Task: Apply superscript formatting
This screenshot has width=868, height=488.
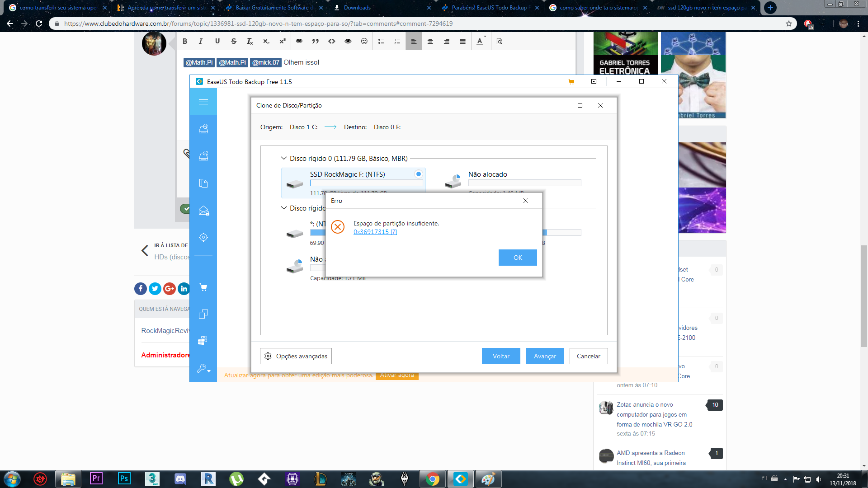Action: (283, 41)
